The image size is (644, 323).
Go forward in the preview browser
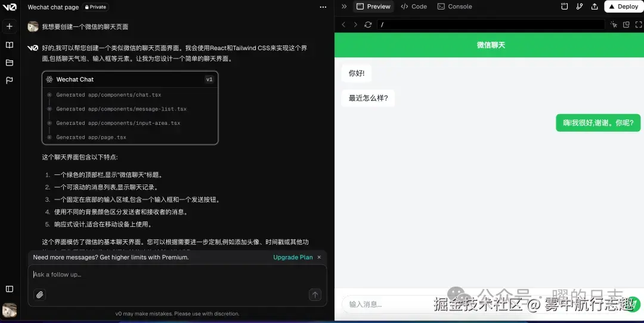click(x=355, y=24)
